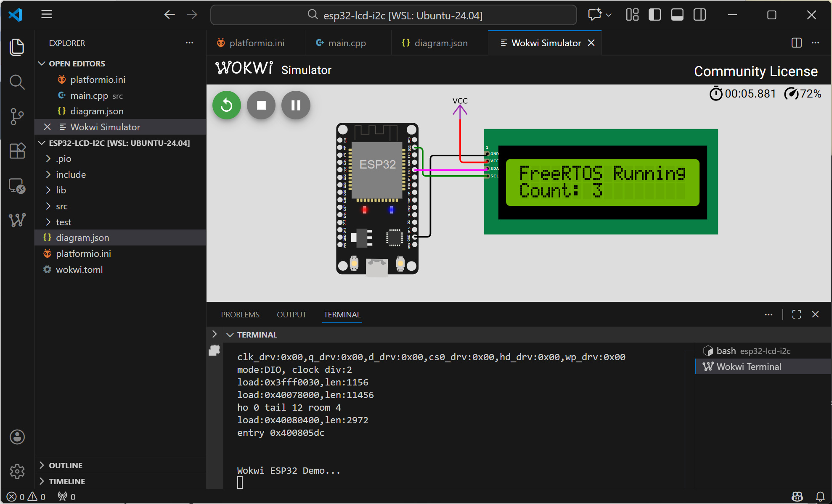Open Remote Explorer in activity bar
This screenshot has width=832, height=504.
point(17,185)
